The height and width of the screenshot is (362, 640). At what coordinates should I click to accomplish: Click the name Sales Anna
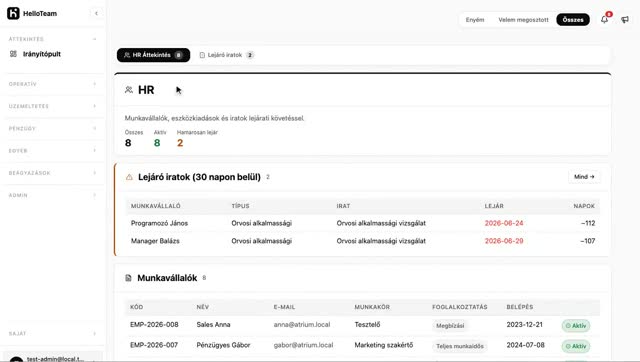tap(213, 324)
